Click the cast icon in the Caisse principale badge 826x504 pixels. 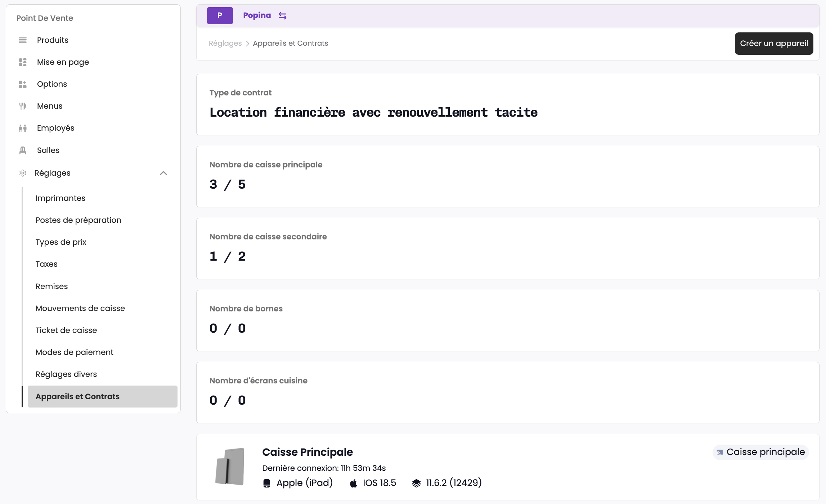point(719,452)
